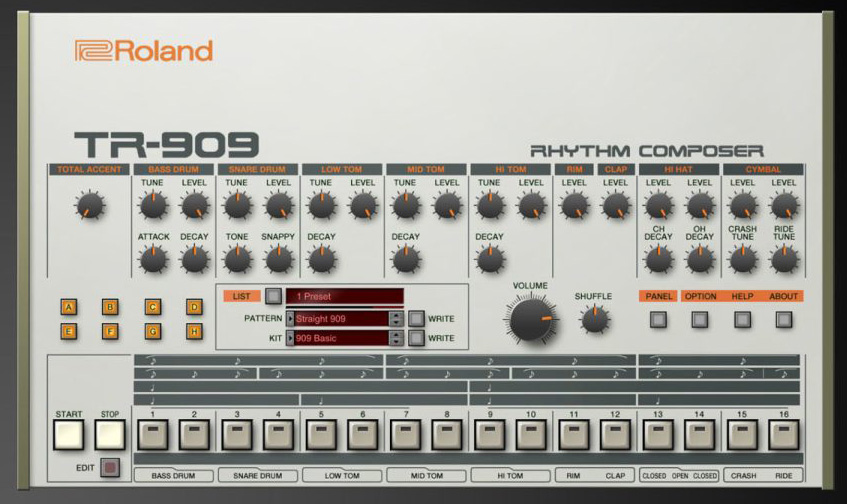The image size is (847, 504).
Task: Click the large Volume knob
Action: click(531, 320)
